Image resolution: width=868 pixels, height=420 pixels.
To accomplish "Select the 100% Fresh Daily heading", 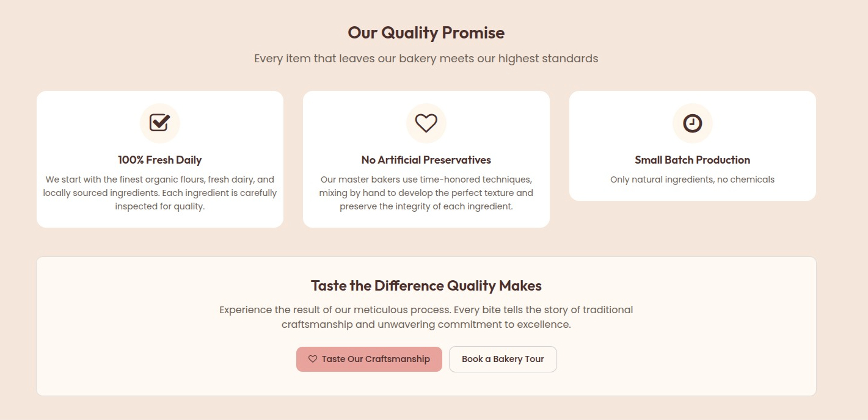I will pos(159,159).
